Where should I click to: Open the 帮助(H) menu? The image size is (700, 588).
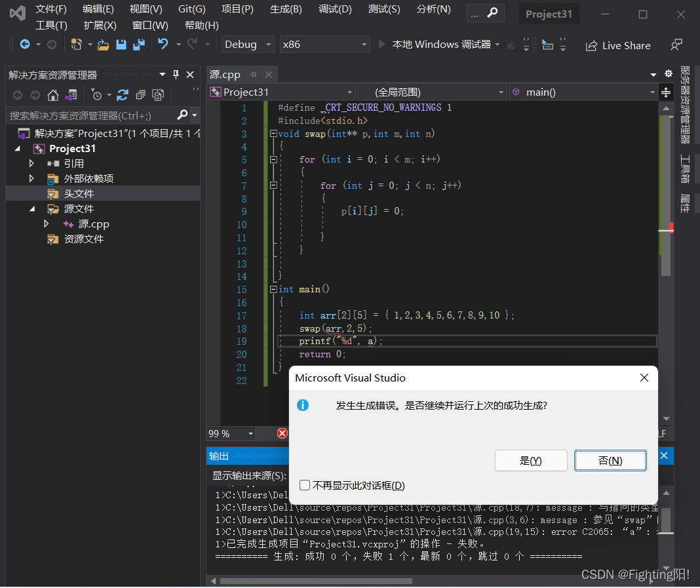(202, 26)
